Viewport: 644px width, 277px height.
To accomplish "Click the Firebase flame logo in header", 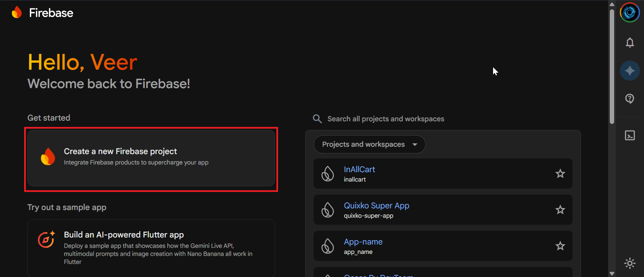I will click(x=16, y=13).
